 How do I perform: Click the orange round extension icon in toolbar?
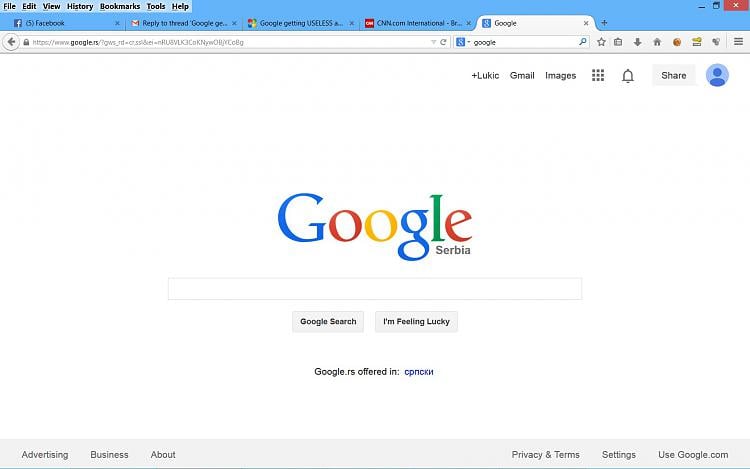677,42
